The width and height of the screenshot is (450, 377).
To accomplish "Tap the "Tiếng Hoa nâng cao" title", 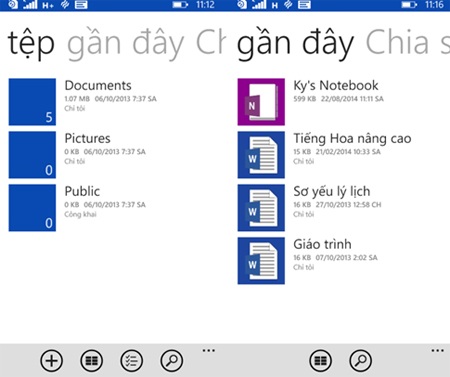I will tap(352, 138).
